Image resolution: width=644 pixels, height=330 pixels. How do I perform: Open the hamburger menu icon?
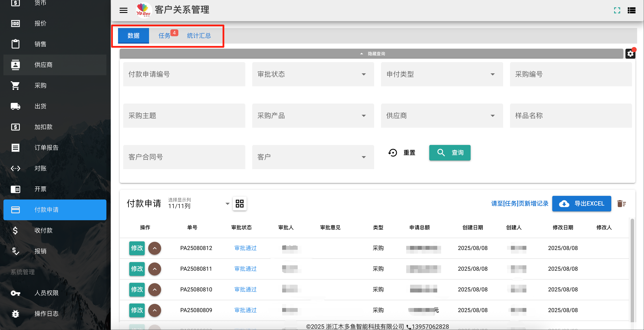(123, 10)
